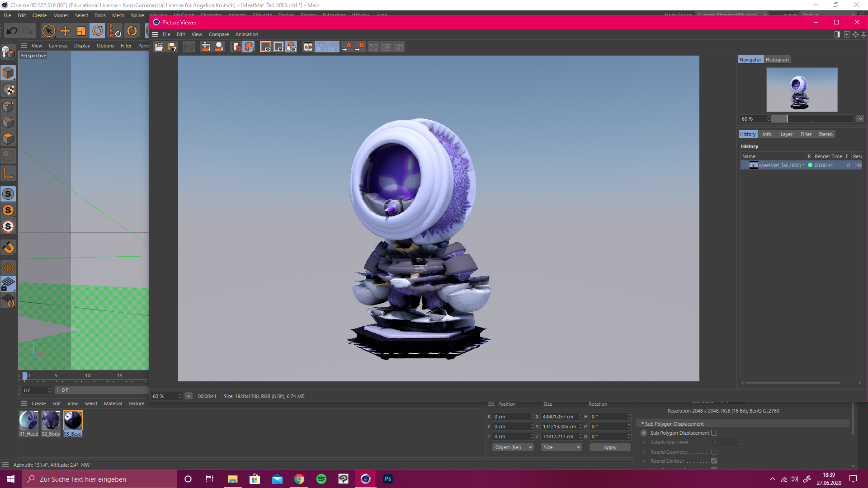The width and height of the screenshot is (868, 488).
Task: Click the Save Image As icon
Action: point(172,47)
